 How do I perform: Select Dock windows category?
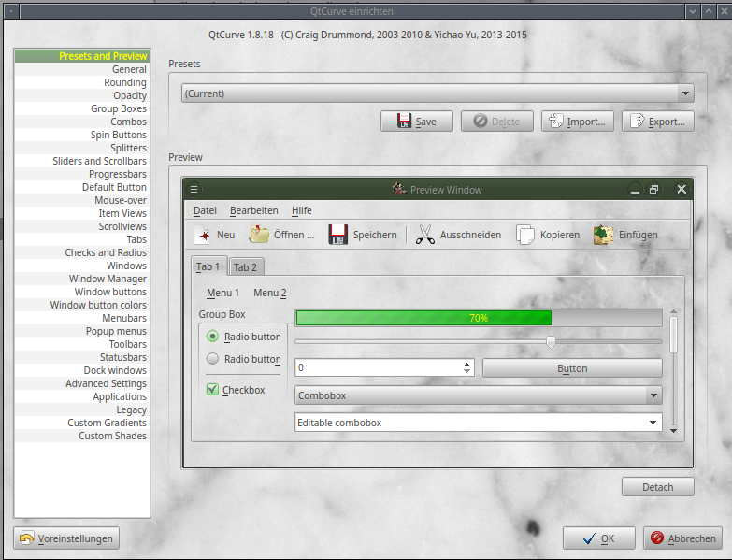point(82,369)
